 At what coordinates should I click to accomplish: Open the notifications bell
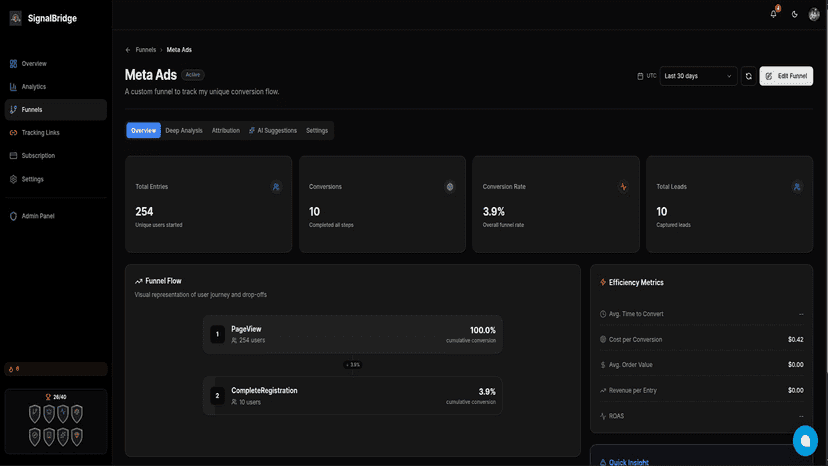[x=774, y=14]
